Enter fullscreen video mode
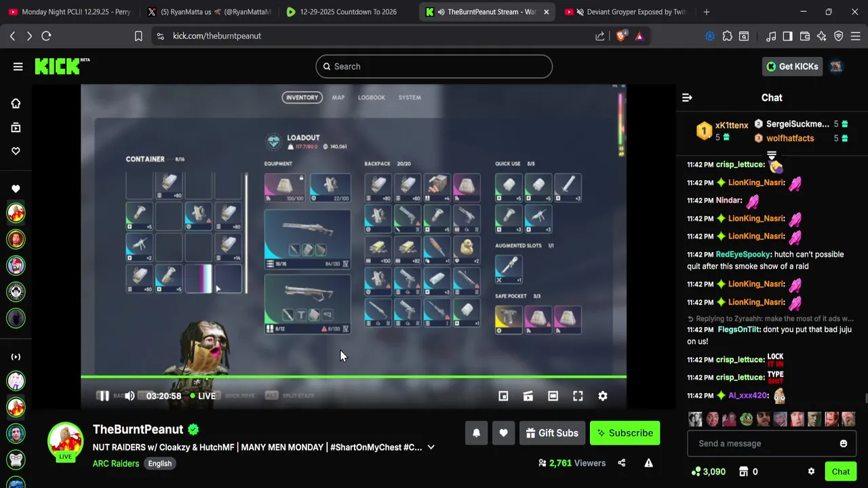Viewport: 868px width, 488px height. (578, 396)
